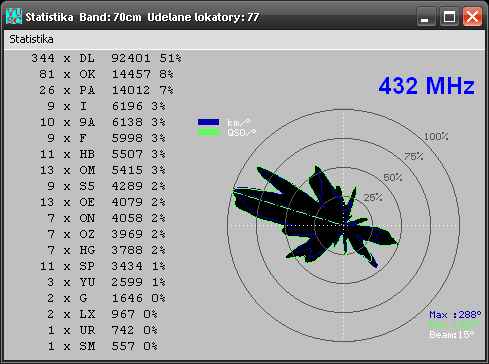Click the center of the polar diagram
Screen dimensions: 489x364
pos(344,225)
